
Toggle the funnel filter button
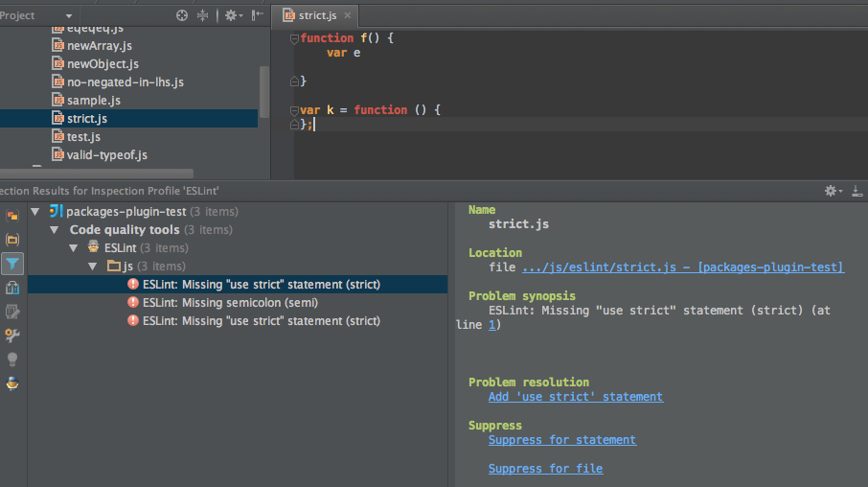[12, 264]
